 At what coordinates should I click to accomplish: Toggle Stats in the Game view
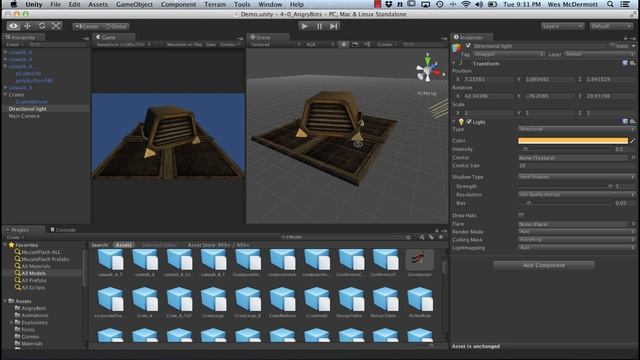(211, 44)
